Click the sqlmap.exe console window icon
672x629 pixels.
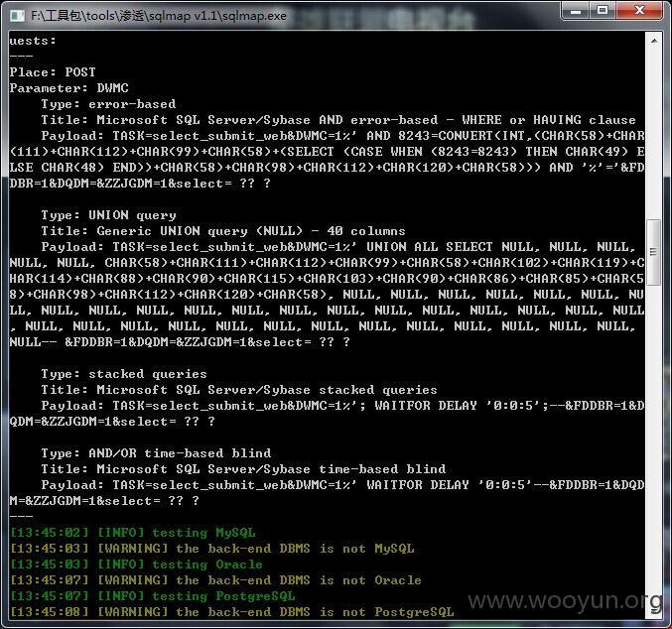[x=17, y=16]
